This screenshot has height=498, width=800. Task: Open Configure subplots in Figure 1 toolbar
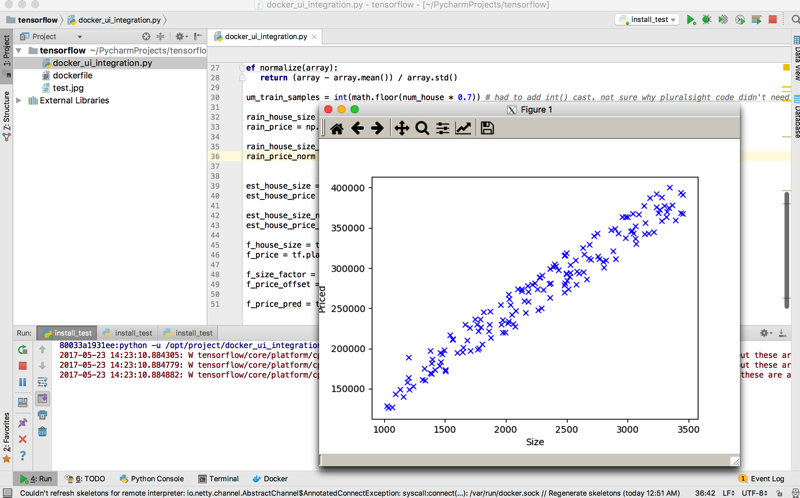(x=442, y=129)
